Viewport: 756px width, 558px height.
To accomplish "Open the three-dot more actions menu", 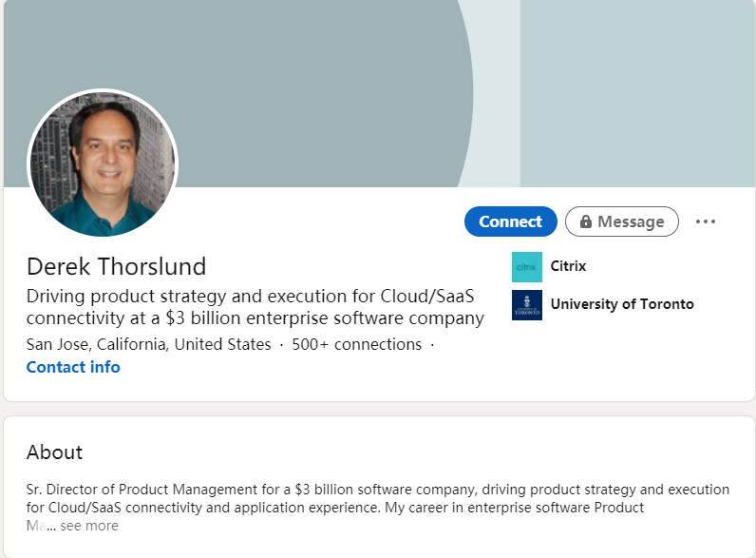I will point(705,221).
